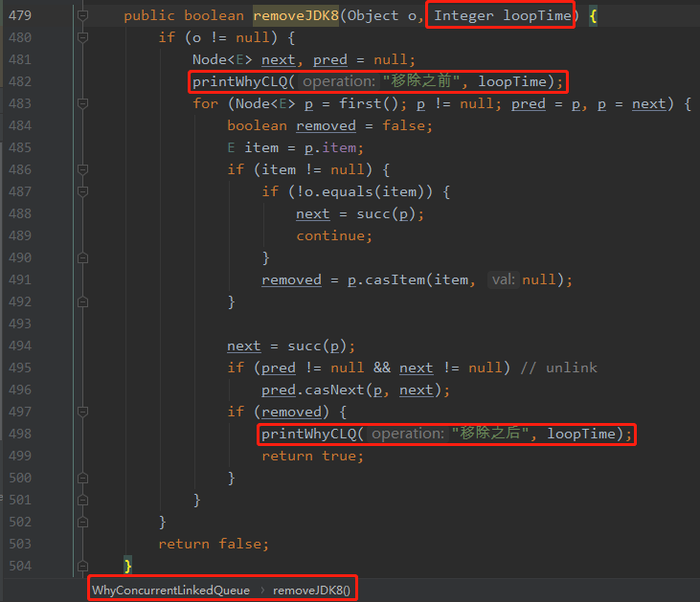Image resolution: width=700 pixels, height=602 pixels.
Task: Collapse fold marker at line 486
Action: click(82, 169)
